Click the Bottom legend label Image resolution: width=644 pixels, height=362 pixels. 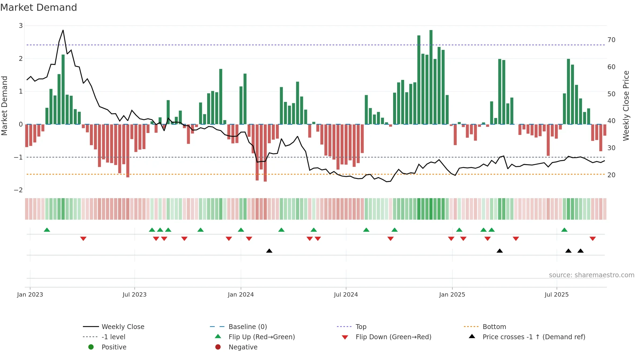point(494,327)
